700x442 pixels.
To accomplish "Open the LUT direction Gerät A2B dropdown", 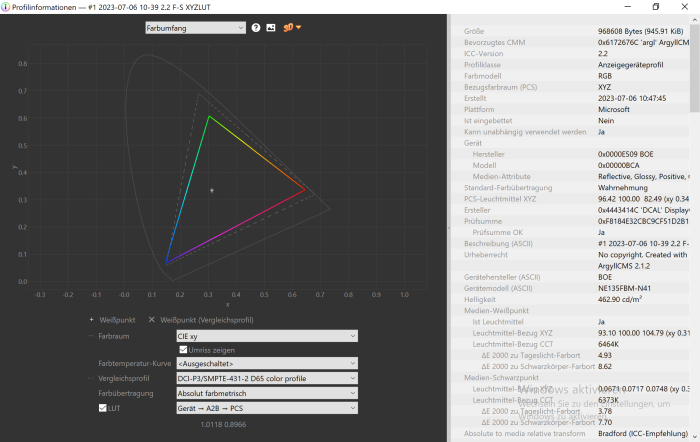I will [266, 408].
